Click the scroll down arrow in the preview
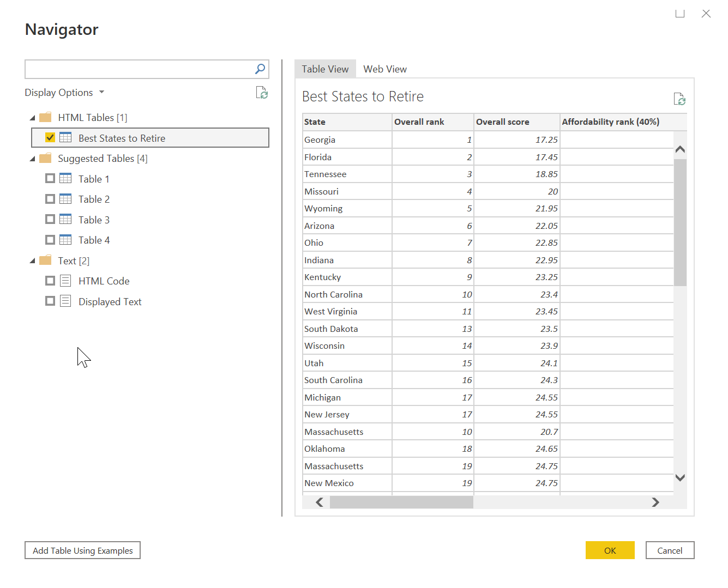The image size is (728, 588). pos(680,477)
